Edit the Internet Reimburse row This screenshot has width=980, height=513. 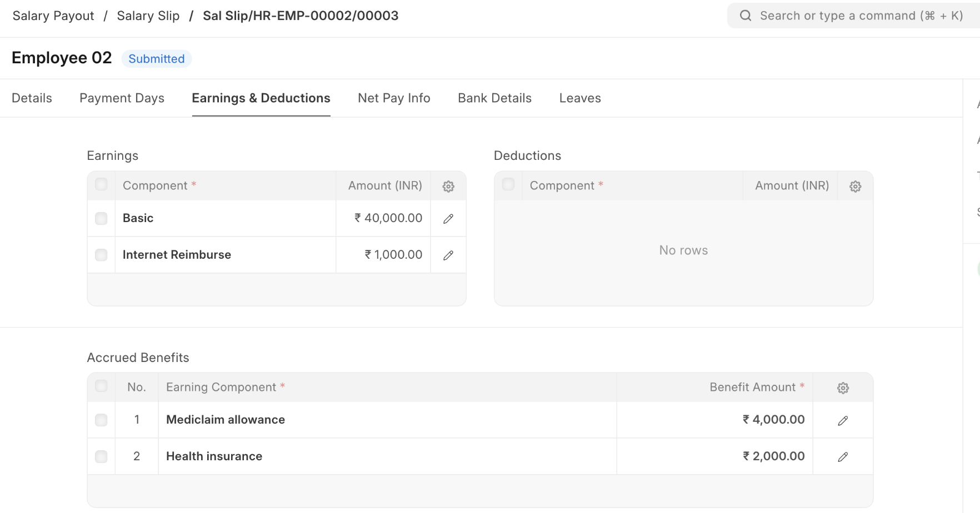(448, 255)
